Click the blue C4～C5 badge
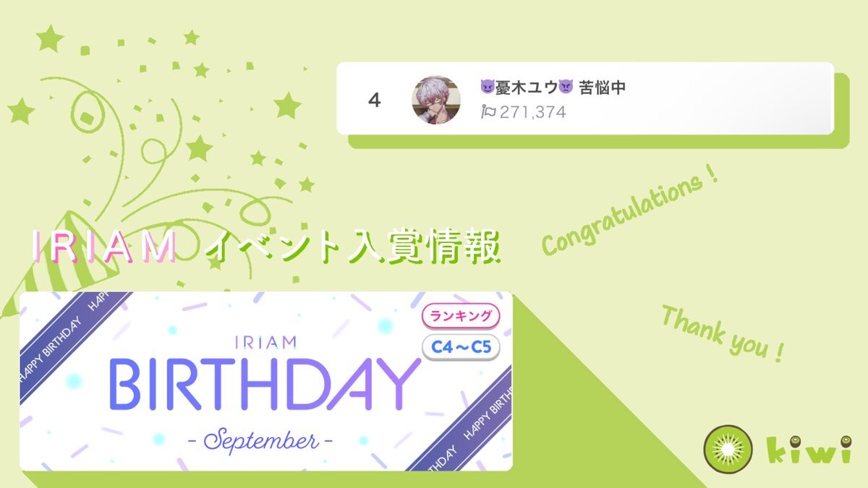Screen dimensions: 868x488 pos(461,348)
